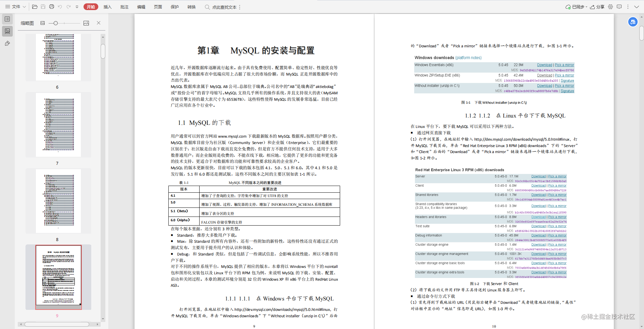Switch to the 保护 tab
The width and height of the screenshot is (644, 329).
click(x=175, y=7)
